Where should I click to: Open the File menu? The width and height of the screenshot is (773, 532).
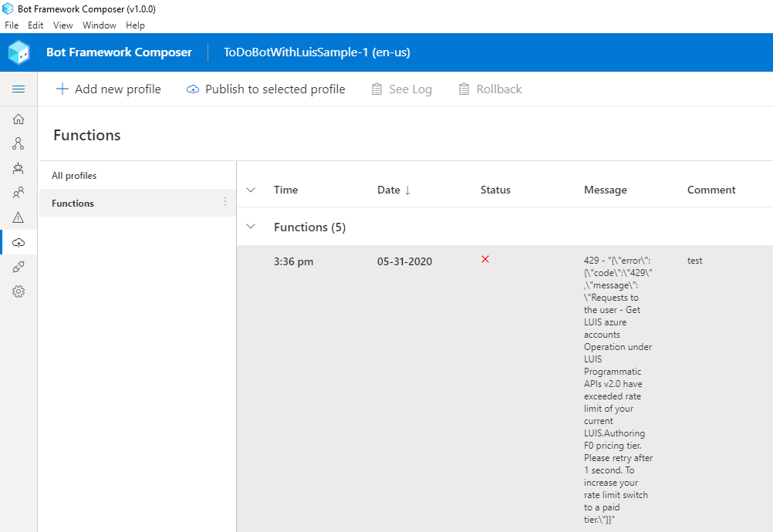pyautogui.click(x=12, y=25)
